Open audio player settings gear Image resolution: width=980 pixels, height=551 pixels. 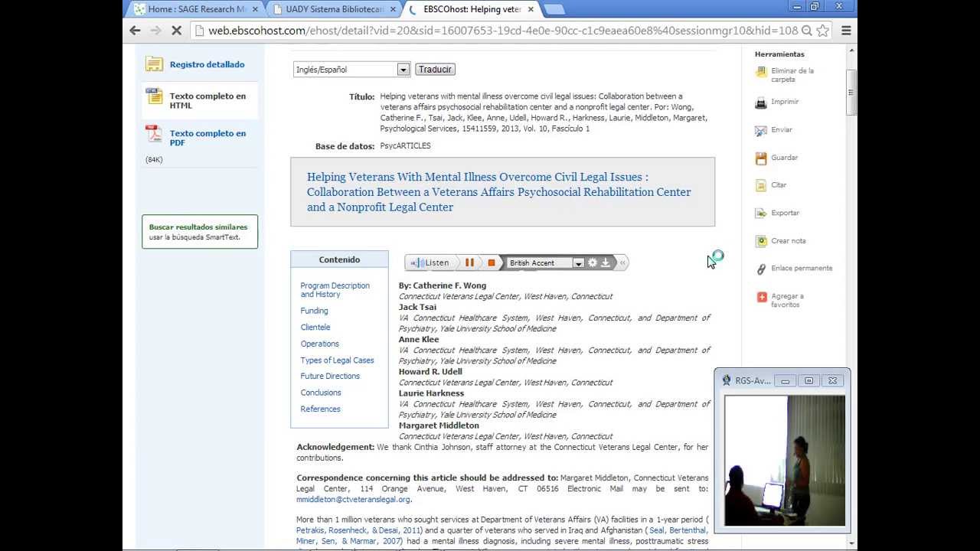coord(592,262)
